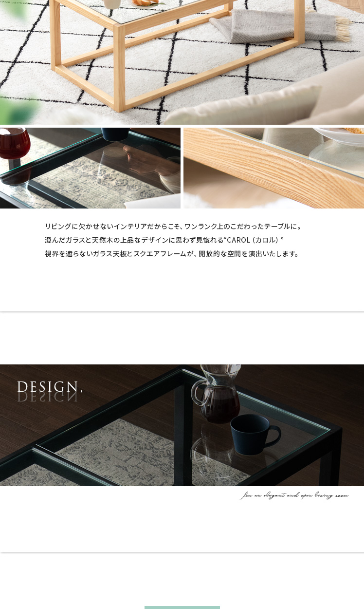
Task: Click the mirrored DESIGN reflection text
Action: click(47, 397)
